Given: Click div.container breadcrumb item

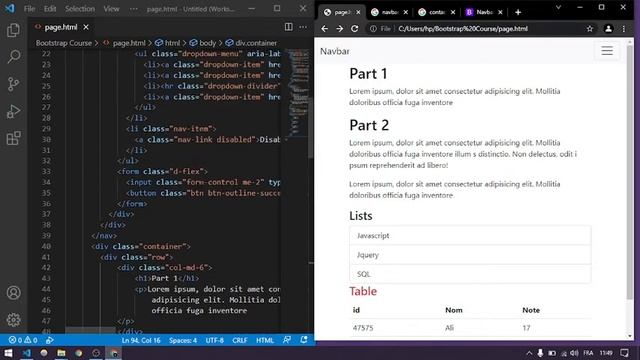Looking at the screenshot, I should pyautogui.click(x=256, y=43).
